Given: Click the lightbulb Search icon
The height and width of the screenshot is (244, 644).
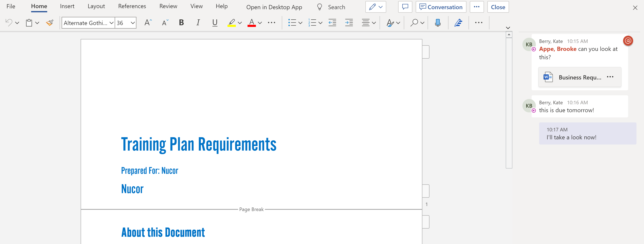Looking at the screenshot, I should click(319, 7).
